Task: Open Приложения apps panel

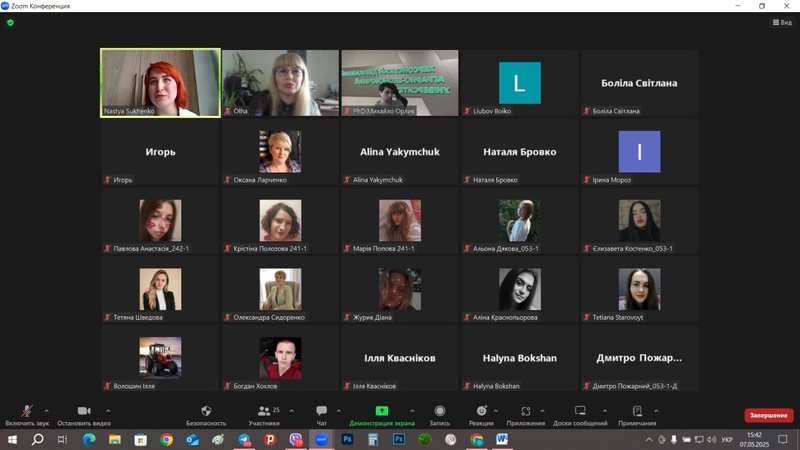Action: [526, 412]
